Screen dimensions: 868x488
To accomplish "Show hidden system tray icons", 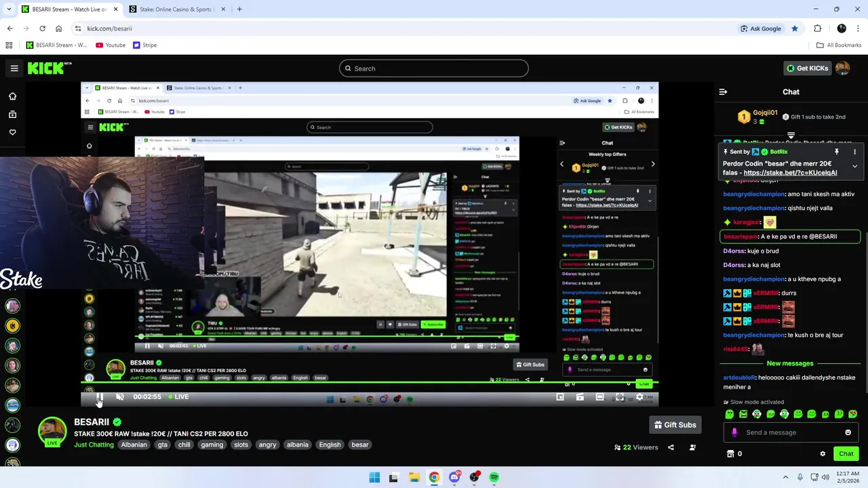I will click(x=786, y=477).
